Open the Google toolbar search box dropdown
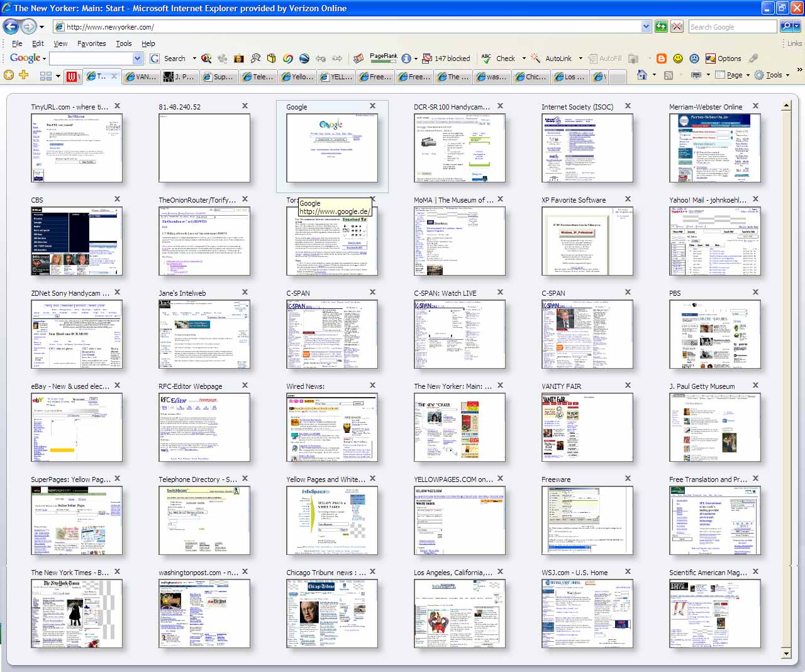Image resolution: width=805 pixels, height=672 pixels. pos(138,59)
